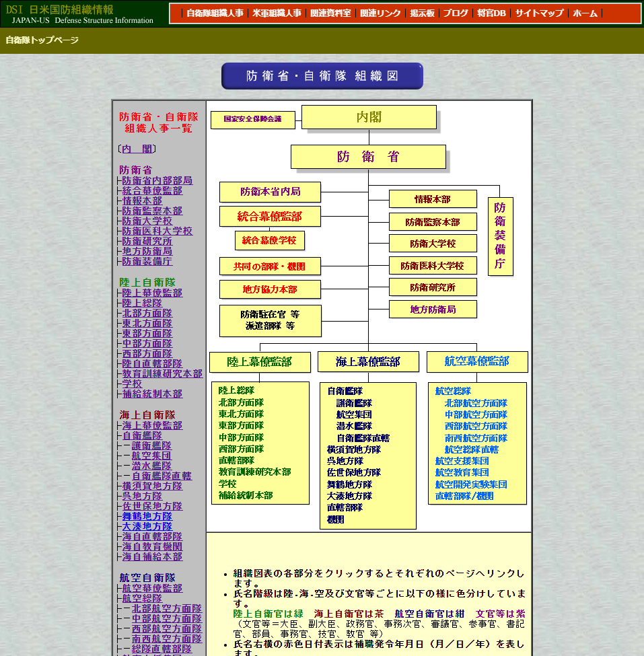
Task: Open 航空幕僚監部 header box in chart
Action: click(477, 361)
